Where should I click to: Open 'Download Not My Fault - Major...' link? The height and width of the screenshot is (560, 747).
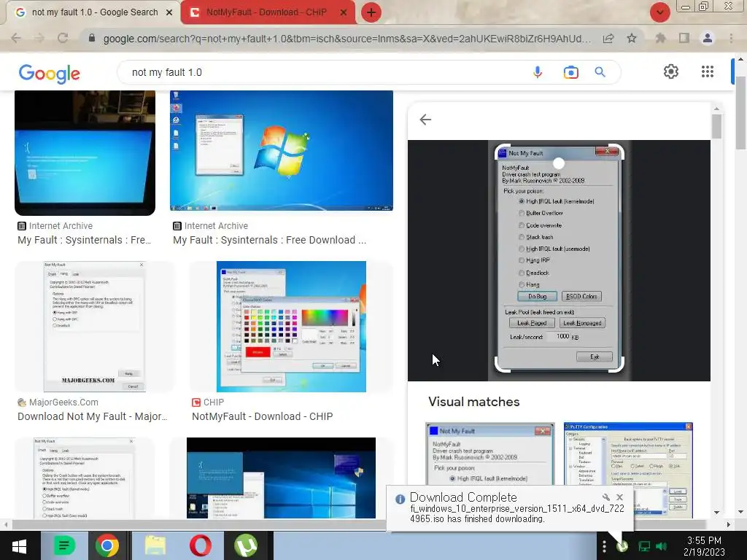tap(93, 416)
